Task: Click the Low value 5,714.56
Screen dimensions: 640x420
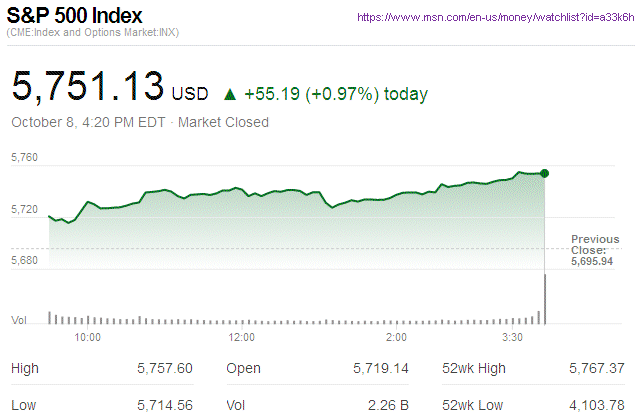Action: point(164,406)
